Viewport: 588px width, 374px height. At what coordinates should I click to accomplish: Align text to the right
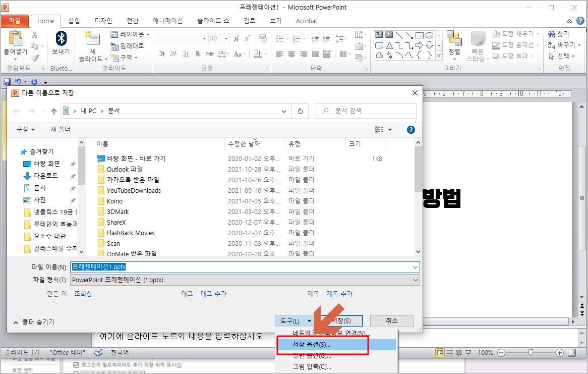point(304,54)
